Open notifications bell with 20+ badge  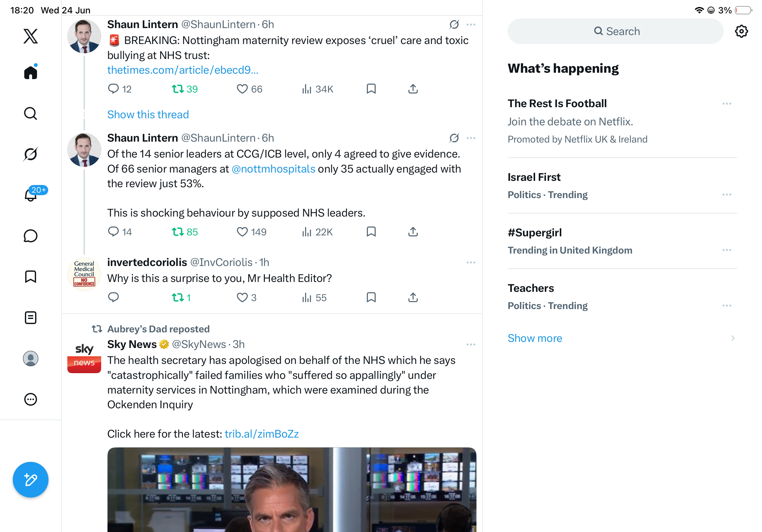tap(31, 194)
